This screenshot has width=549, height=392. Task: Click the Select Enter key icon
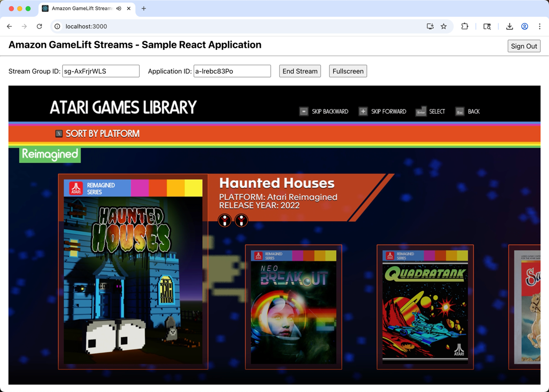421,111
